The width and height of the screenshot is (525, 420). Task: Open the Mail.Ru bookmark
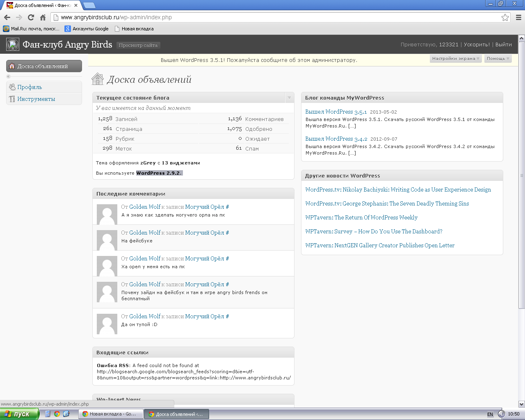[31, 29]
